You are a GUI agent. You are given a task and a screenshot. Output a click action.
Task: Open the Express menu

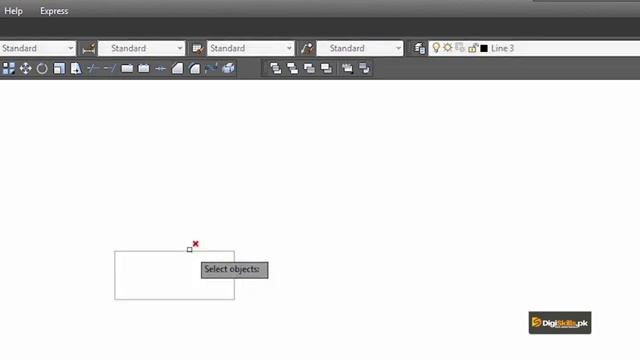[x=54, y=11]
